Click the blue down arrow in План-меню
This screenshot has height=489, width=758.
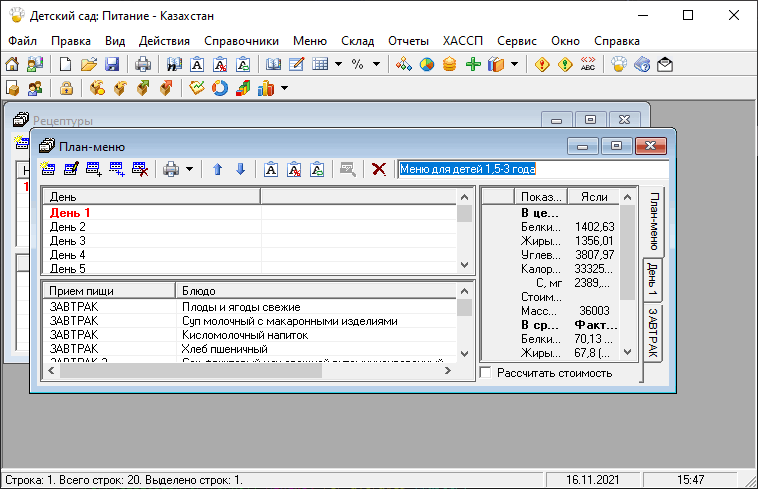coord(240,169)
